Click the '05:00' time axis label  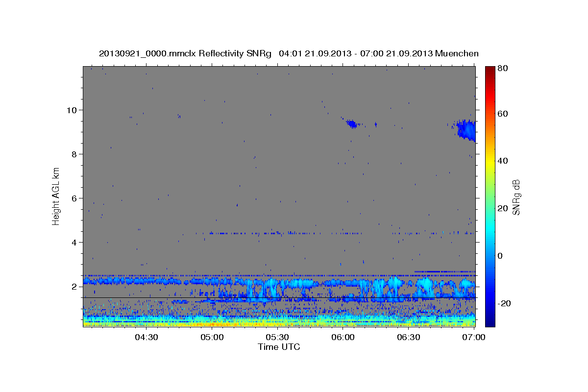212,337
